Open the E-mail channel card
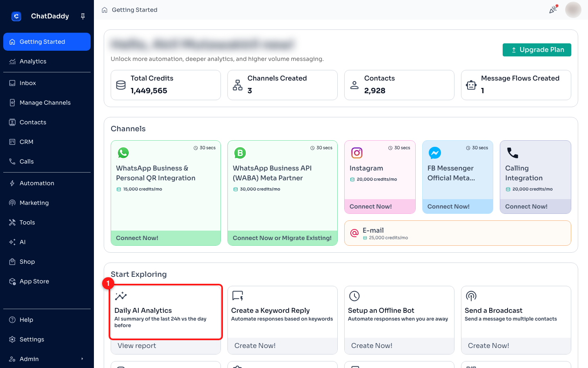The width and height of the screenshot is (588, 368). (x=458, y=233)
